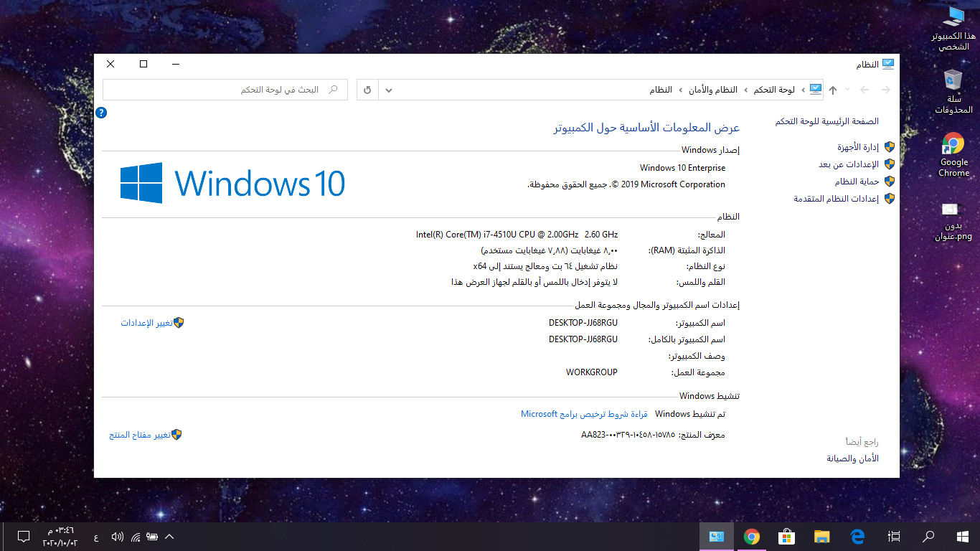Screen dimensions: 980x551
Task: Click the Windows 10 Enterprise edition text
Action: coord(682,168)
